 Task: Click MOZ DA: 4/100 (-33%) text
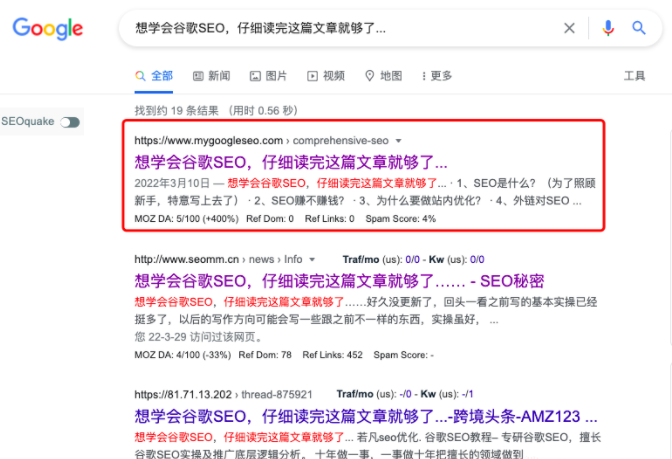(183, 355)
